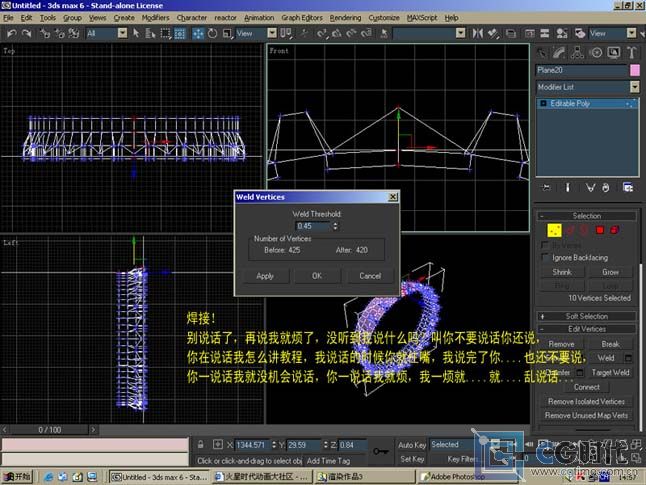The image size is (646, 485).
Task: Open the Display command panel tab
Action: coord(613,52)
